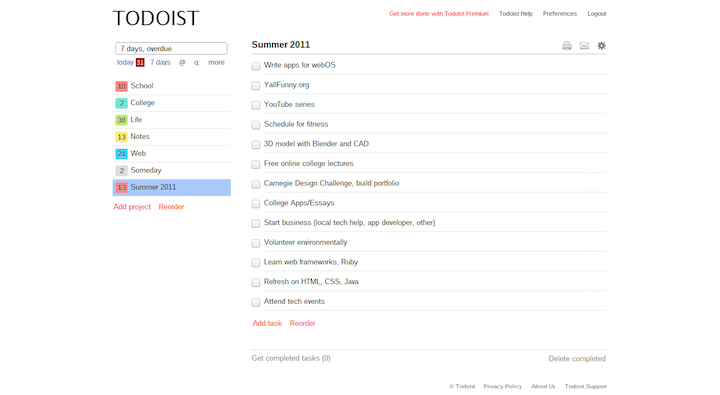
Task: Email the project using envelope icon
Action: (x=584, y=45)
